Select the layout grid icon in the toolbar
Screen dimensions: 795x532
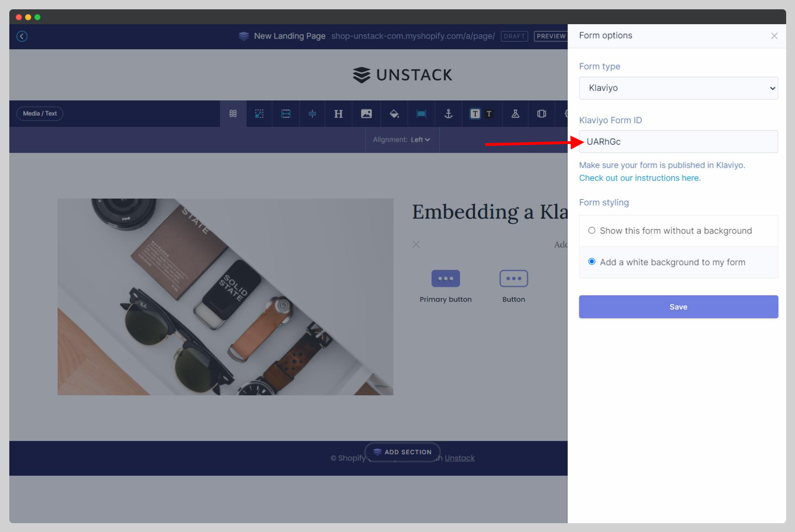[233, 113]
